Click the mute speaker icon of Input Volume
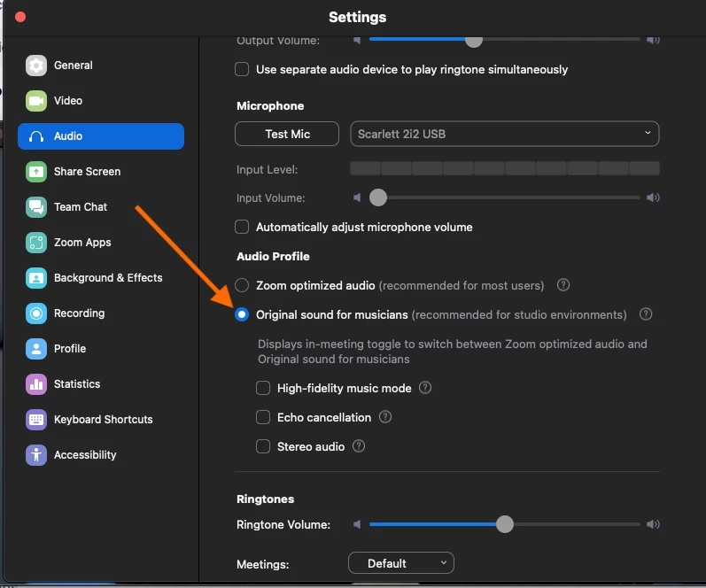This screenshot has height=588, width=706. point(357,197)
